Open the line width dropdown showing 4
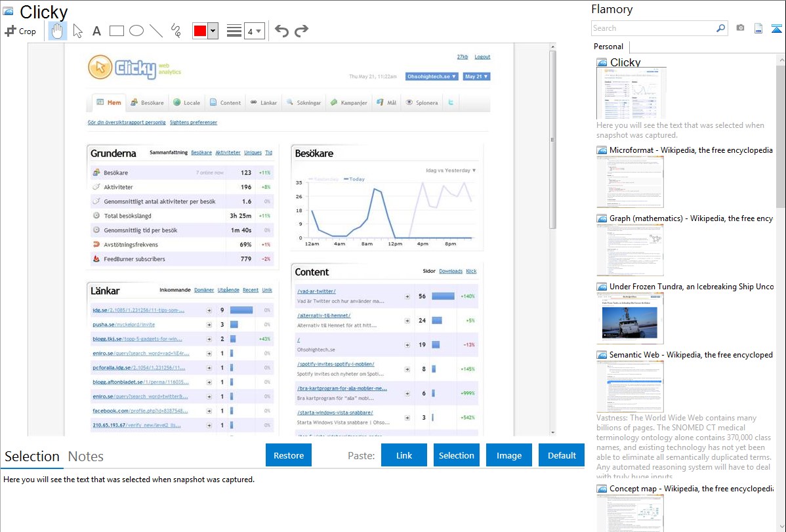The width and height of the screenshot is (786, 532). coord(255,31)
